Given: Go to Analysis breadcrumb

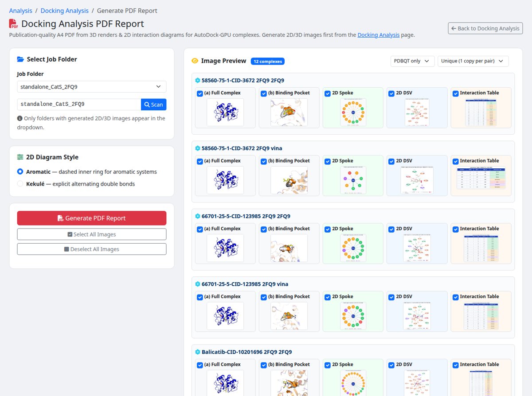Looking at the screenshot, I should click(x=20, y=11).
